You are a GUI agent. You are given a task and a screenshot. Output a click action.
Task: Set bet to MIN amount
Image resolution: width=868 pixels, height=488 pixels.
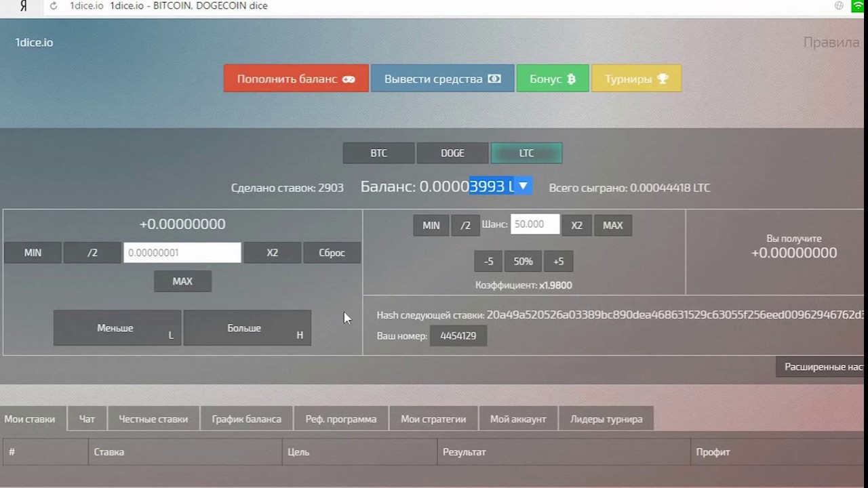coord(33,253)
